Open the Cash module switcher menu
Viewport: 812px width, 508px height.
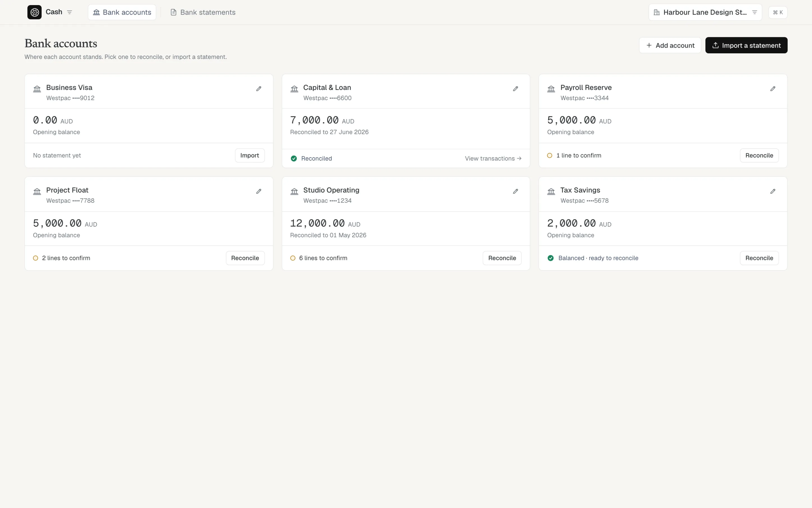[69, 12]
